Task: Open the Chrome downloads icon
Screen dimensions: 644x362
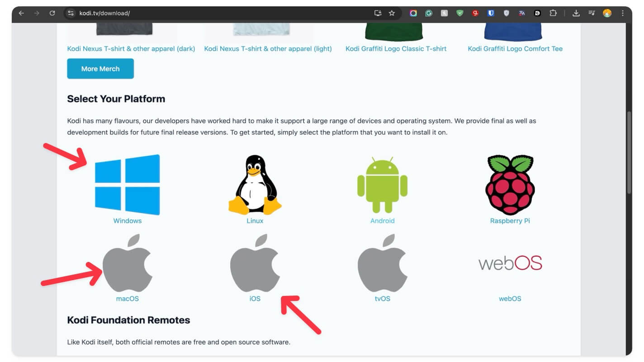Action: (x=576, y=13)
